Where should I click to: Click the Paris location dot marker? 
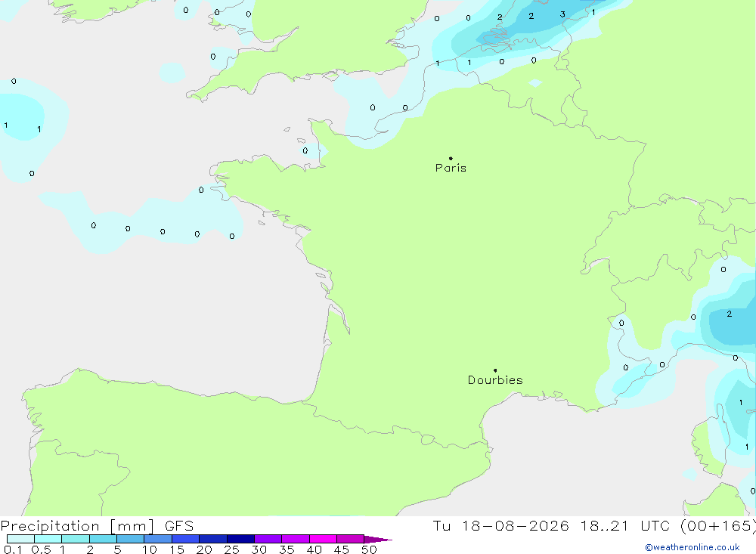tap(451, 158)
